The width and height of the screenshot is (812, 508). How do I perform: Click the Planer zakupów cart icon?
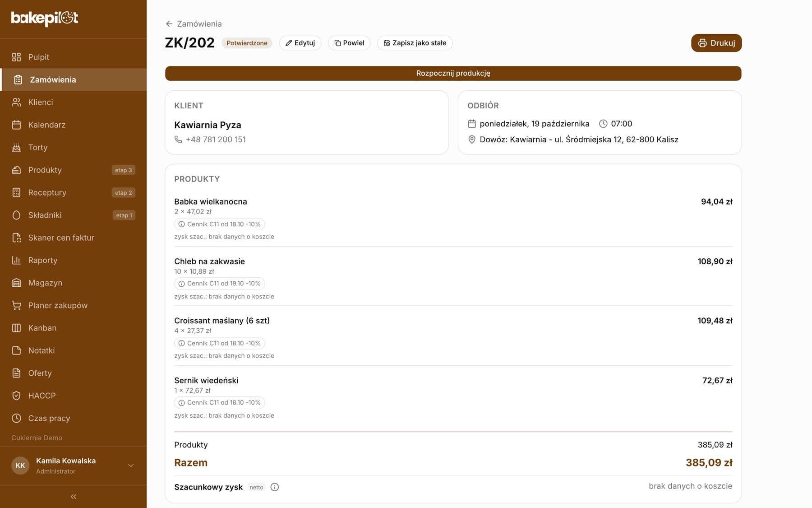click(x=17, y=305)
